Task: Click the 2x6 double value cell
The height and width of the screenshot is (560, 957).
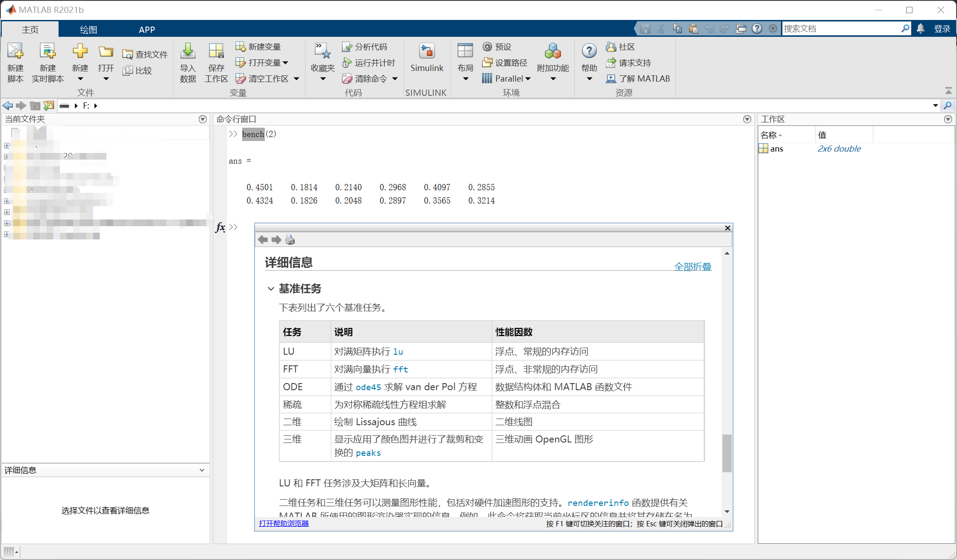Action: pyautogui.click(x=839, y=149)
